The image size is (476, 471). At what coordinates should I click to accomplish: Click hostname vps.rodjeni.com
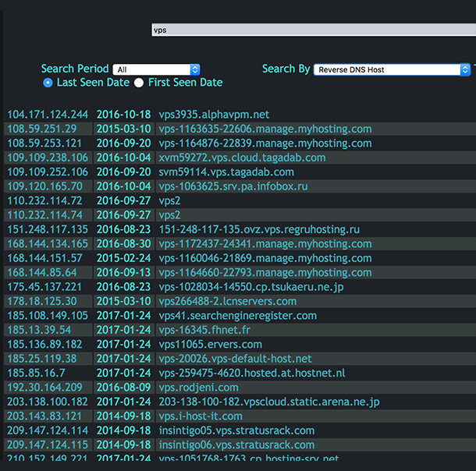coord(198,388)
